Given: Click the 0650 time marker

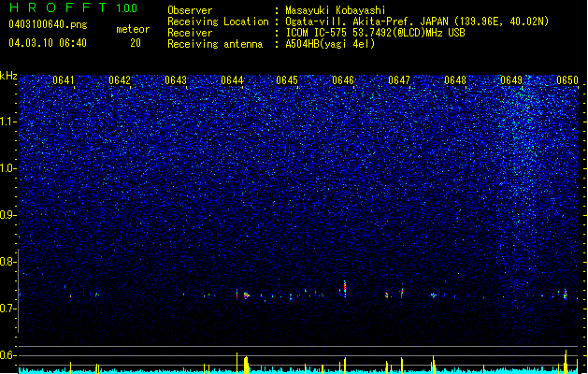Looking at the screenshot, I should (x=567, y=80).
